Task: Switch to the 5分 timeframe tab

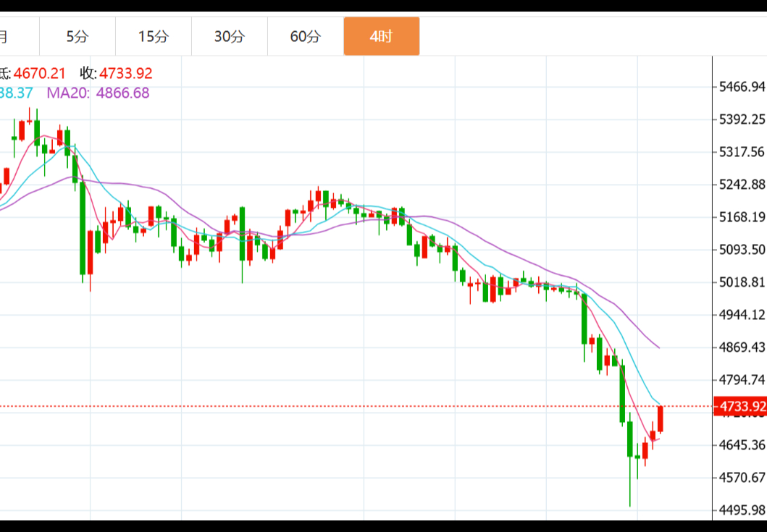Action: [x=77, y=36]
